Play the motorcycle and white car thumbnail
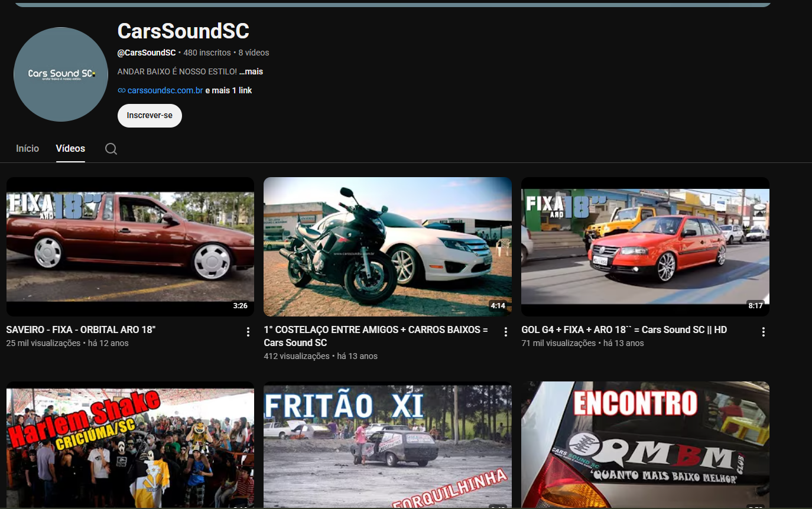This screenshot has width=812, height=509. pos(388,247)
